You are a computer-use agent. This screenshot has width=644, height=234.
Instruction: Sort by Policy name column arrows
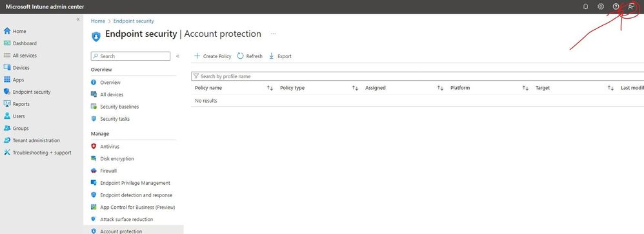[x=270, y=88]
